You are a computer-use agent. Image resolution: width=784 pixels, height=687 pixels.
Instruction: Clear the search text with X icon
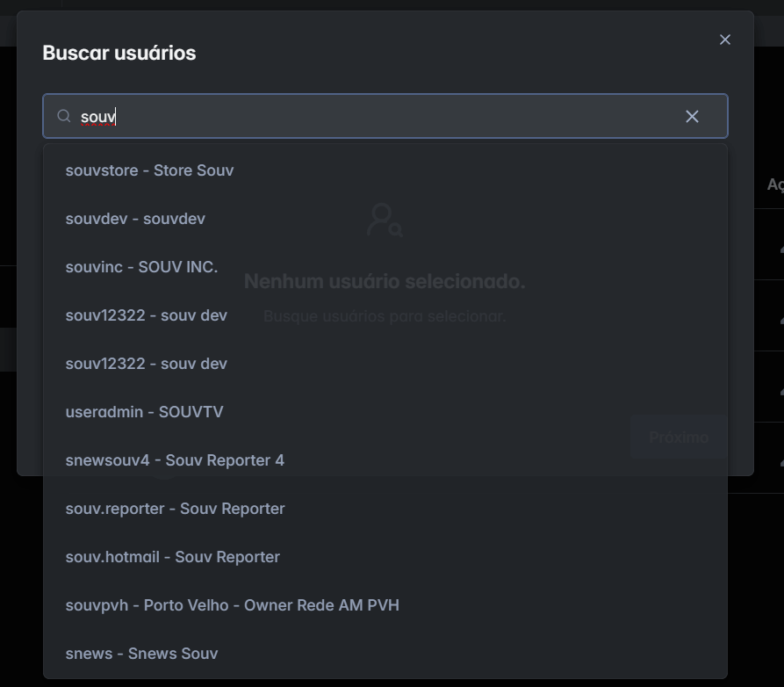click(692, 117)
